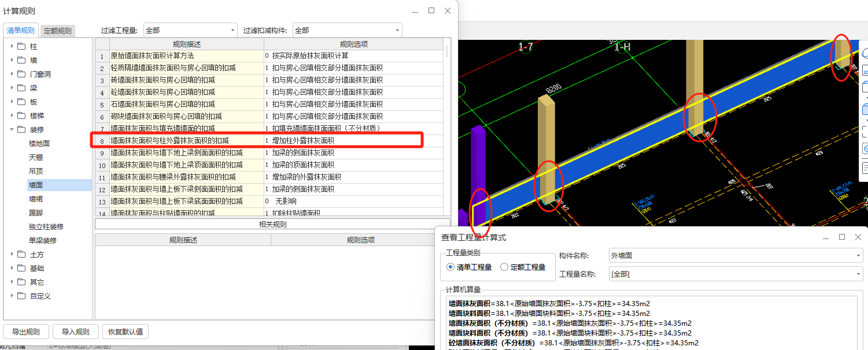Maximize the 查看工程量计算式 window
The height and width of the screenshot is (350, 868).
[x=842, y=237]
